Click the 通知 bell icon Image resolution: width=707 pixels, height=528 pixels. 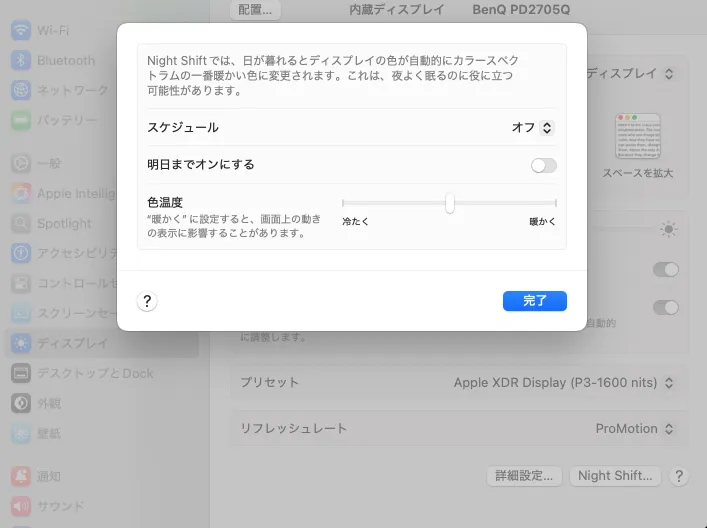[21, 476]
